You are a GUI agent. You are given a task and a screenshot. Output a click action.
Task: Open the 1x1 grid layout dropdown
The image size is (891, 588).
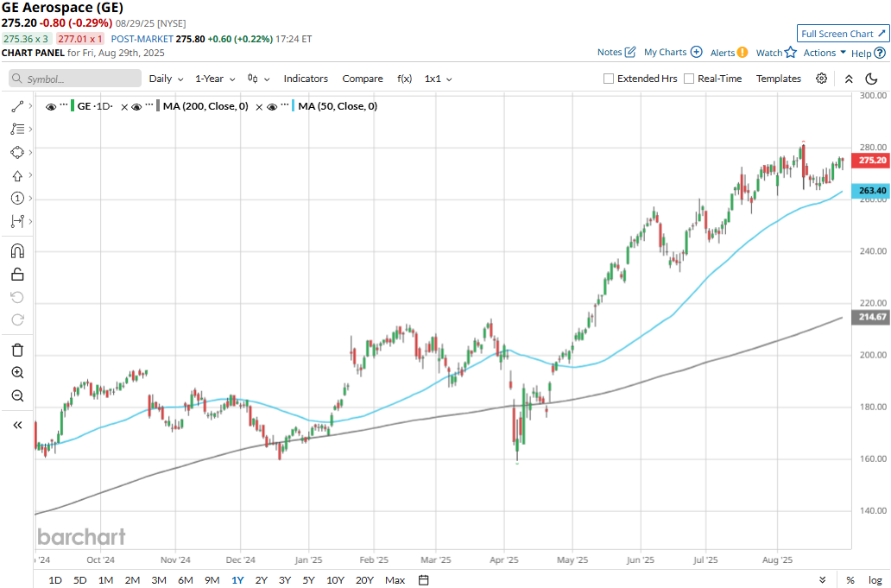(x=438, y=79)
